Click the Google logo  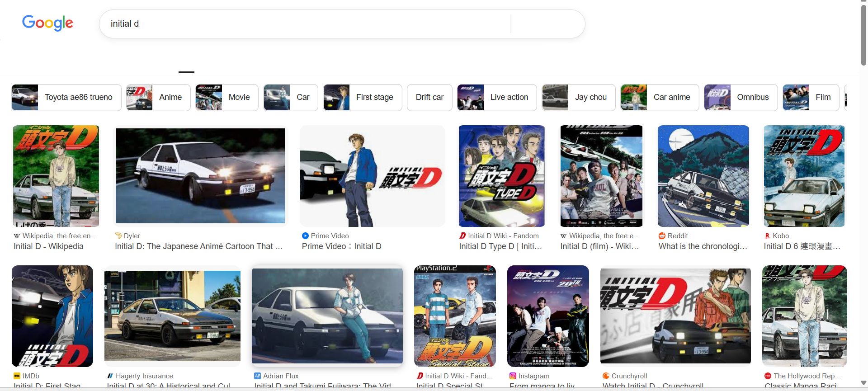click(x=47, y=23)
